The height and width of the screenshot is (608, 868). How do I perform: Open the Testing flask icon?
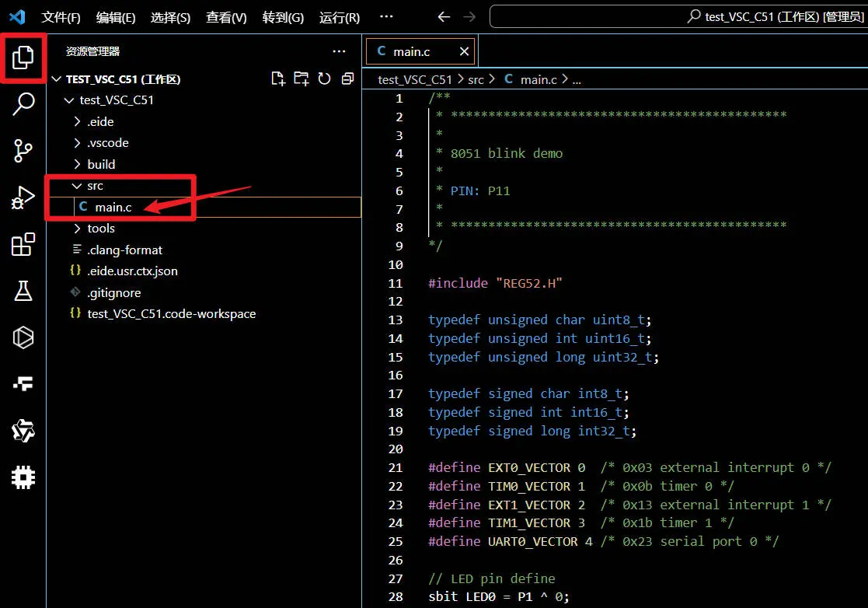(23, 292)
